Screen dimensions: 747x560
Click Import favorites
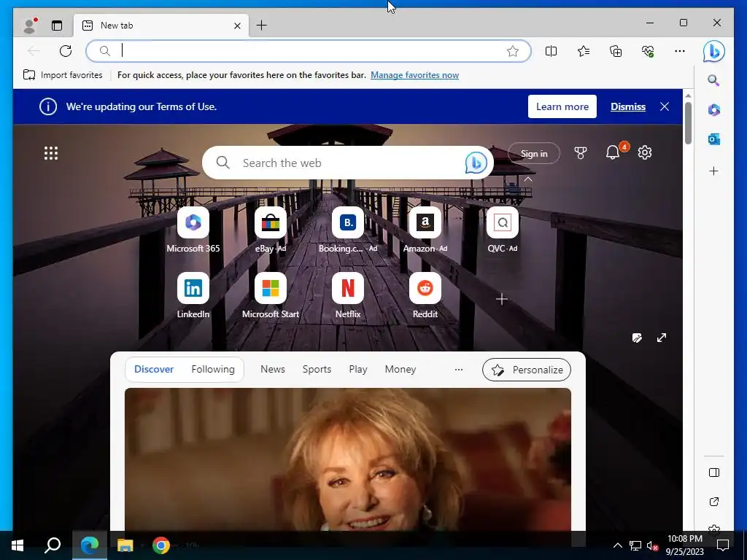(x=63, y=75)
